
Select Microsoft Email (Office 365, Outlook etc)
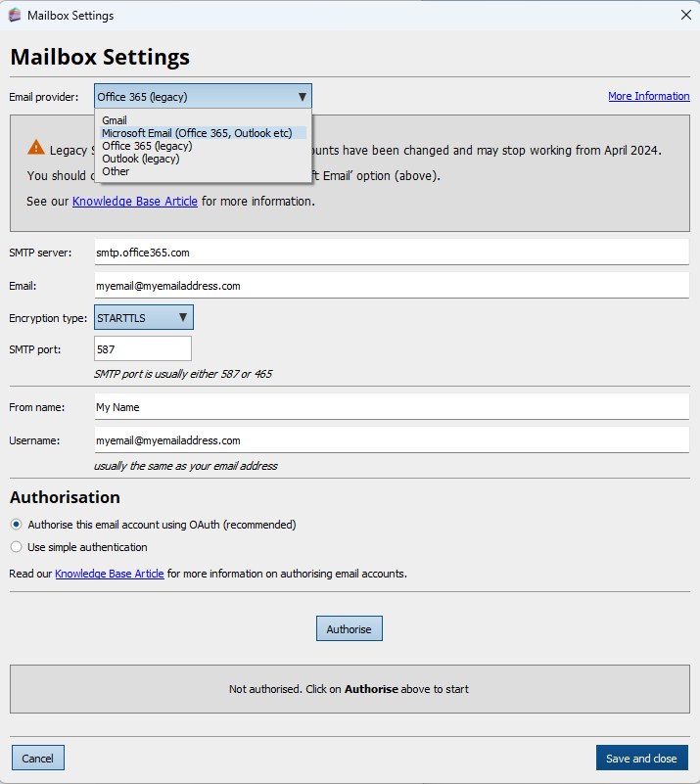pyautogui.click(x=197, y=133)
